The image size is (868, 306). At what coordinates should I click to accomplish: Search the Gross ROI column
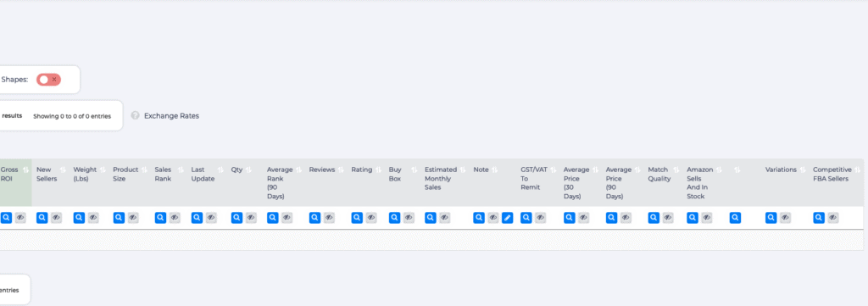tap(6, 218)
